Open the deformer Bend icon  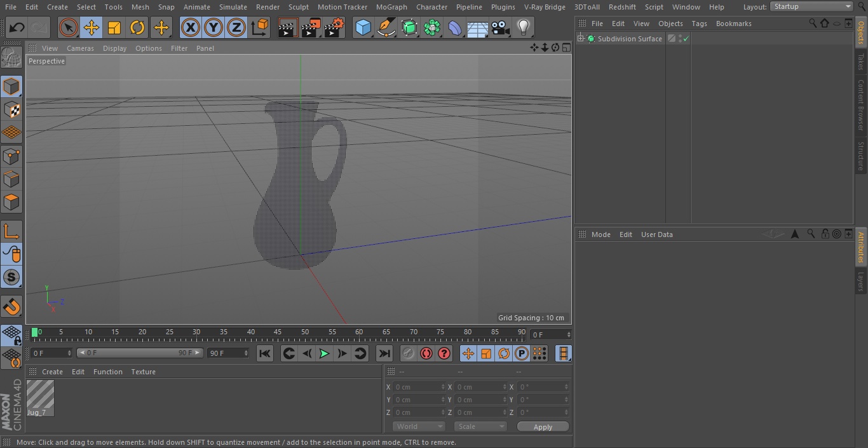point(455,27)
